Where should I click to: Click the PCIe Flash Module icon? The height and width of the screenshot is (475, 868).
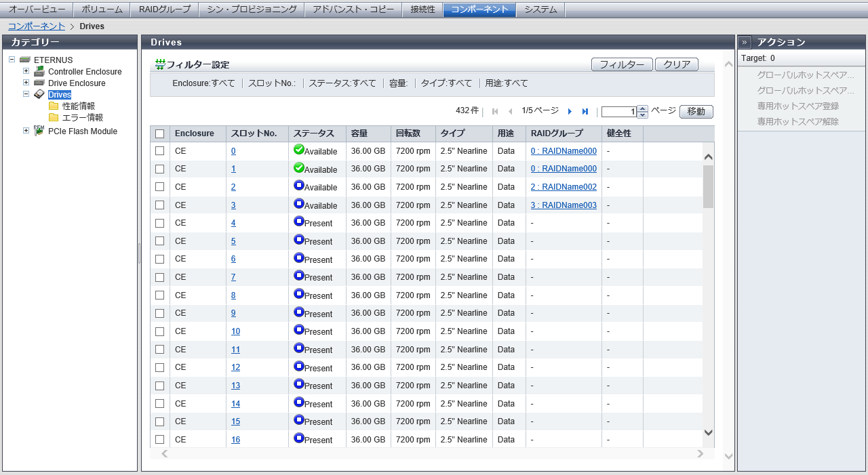coord(39,131)
